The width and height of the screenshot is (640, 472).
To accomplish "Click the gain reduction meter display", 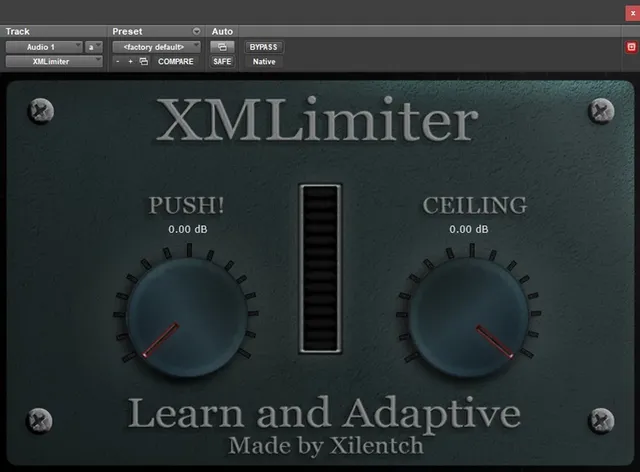I will [x=320, y=269].
